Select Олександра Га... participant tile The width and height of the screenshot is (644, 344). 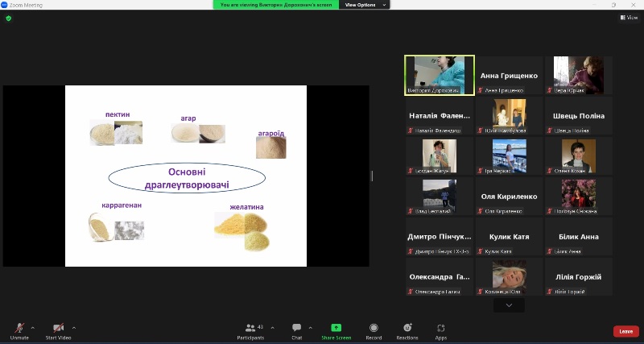440,276
